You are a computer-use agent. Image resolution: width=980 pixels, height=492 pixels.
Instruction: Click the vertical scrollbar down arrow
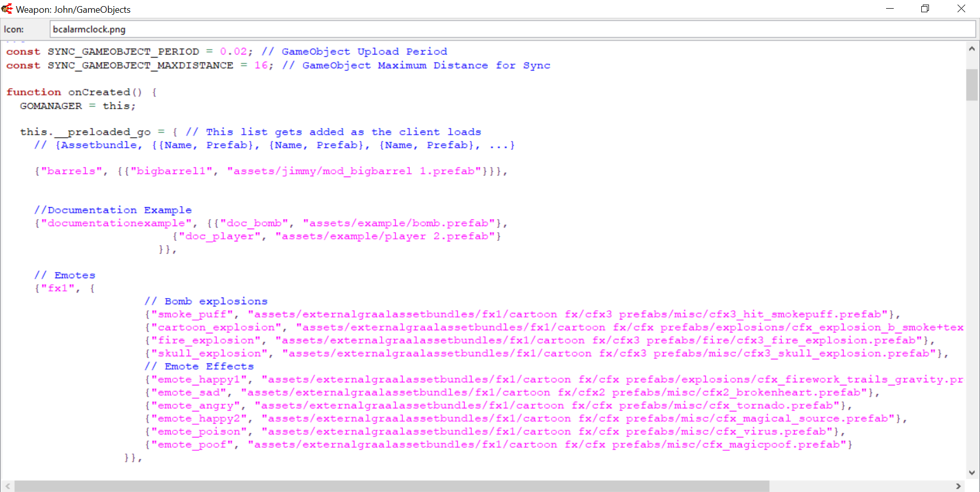pyautogui.click(x=972, y=473)
